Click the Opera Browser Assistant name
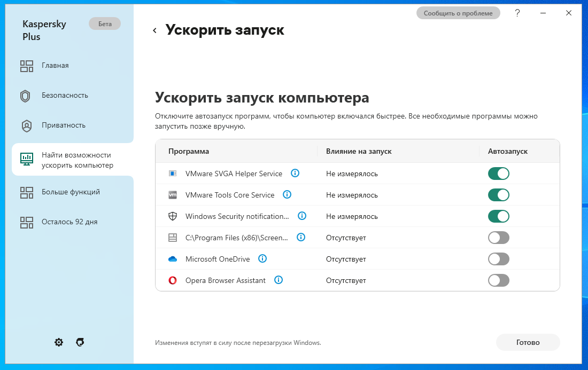Image resolution: width=588 pixels, height=370 pixels. pos(226,280)
